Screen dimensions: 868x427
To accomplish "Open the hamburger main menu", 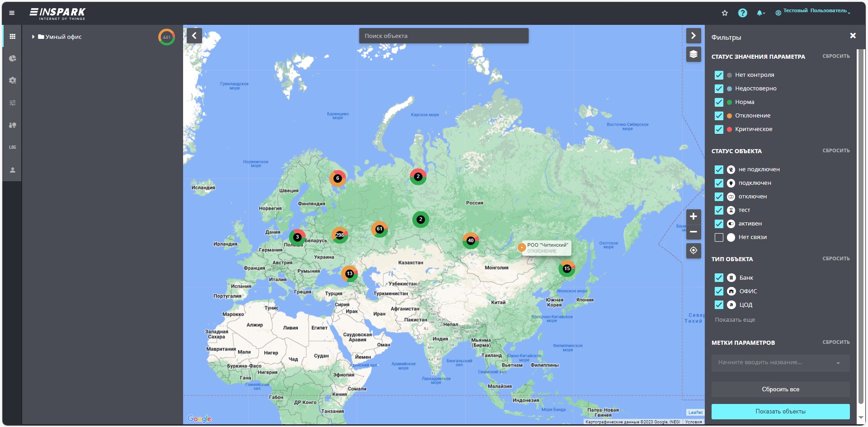I will (x=12, y=13).
